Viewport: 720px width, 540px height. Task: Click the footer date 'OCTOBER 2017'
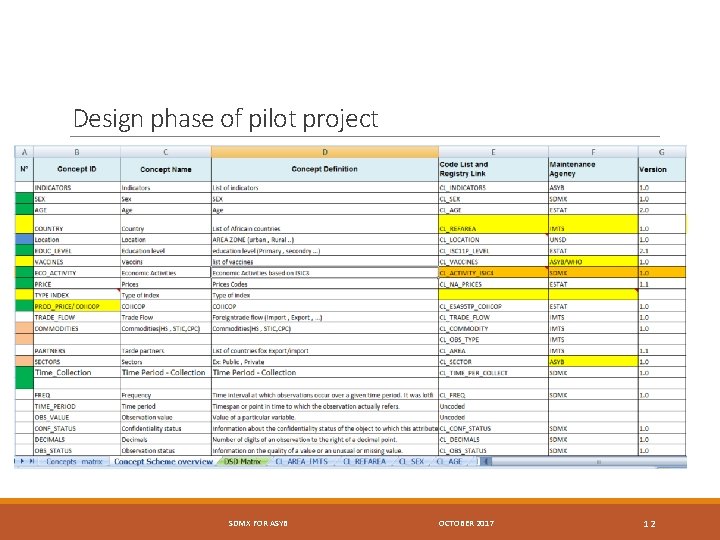point(466,523)
